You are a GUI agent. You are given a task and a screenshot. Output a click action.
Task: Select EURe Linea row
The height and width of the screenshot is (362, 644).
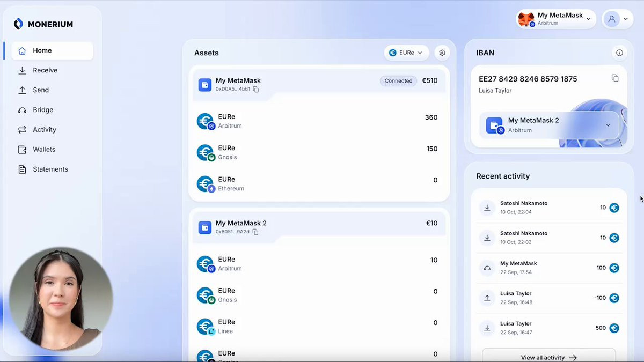click(319, 327)
